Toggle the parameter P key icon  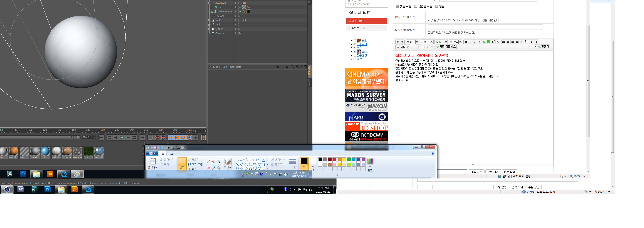189,137
